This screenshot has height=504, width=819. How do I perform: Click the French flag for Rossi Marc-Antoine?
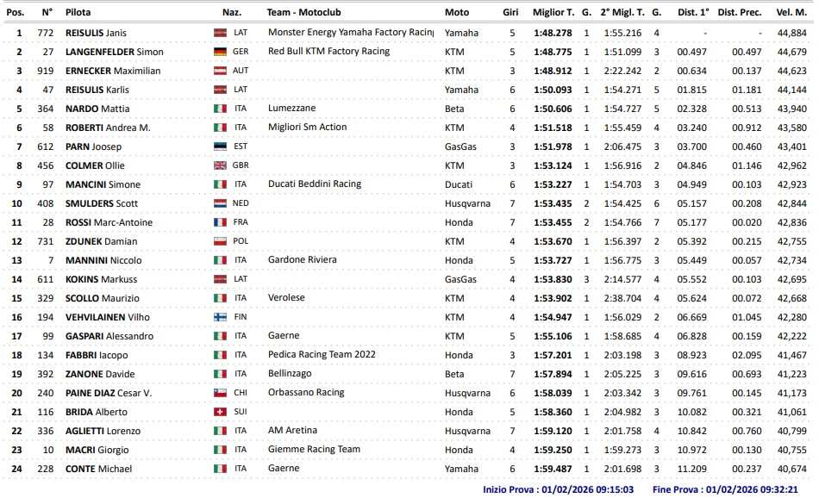pyautogui.click(x=220, y=222)
